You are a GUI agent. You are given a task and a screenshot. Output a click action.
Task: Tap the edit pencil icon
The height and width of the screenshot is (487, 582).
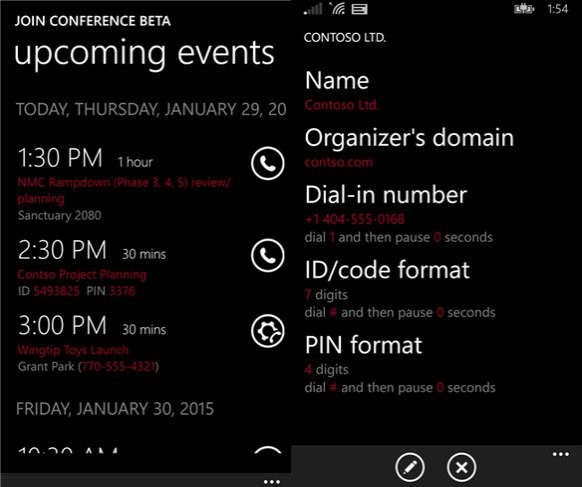tap(410, 467)
